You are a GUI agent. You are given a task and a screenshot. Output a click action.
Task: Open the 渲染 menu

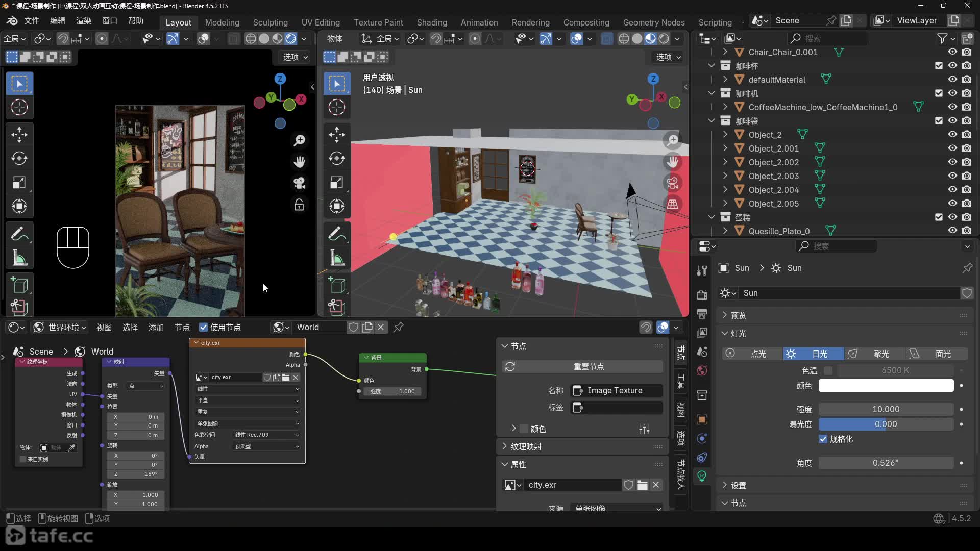tap(83, 21)
